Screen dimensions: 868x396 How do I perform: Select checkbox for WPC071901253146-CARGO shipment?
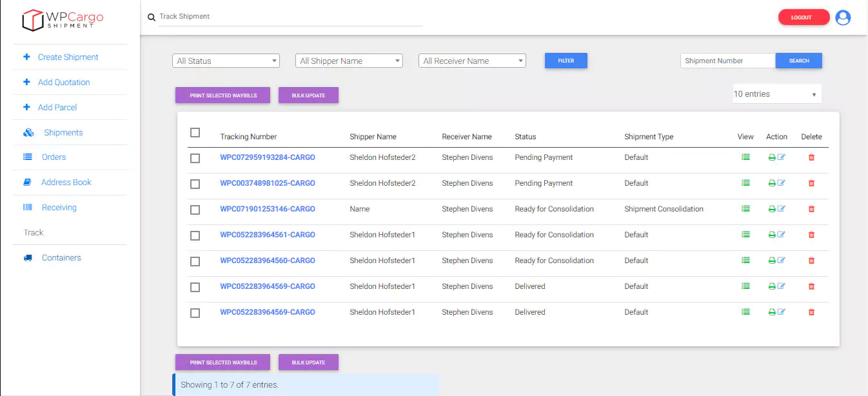tap(195, 210)
